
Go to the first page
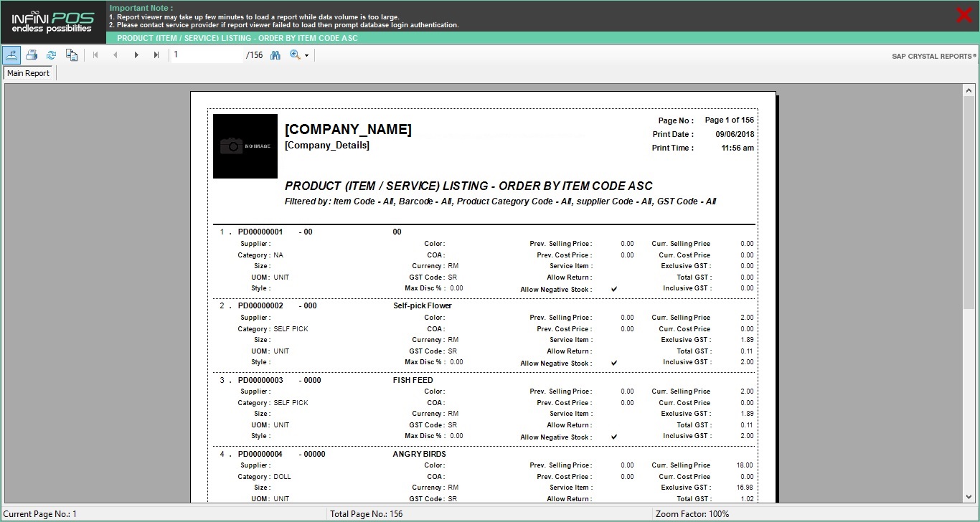95,54
